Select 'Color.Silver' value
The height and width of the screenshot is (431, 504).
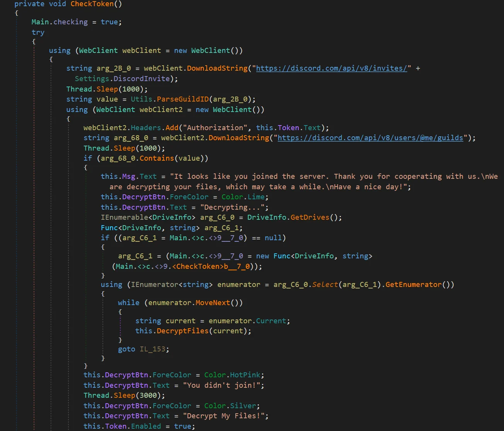pyautogui.click(x=230, y=406)
